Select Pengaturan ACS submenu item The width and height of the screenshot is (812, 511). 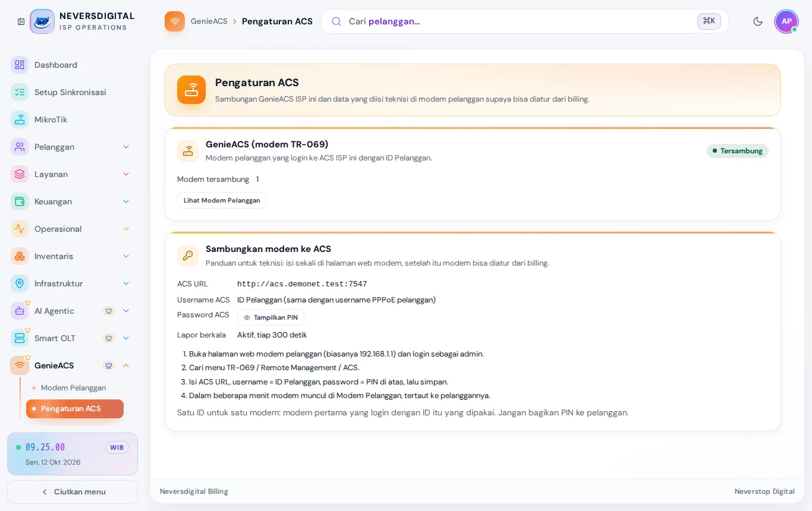tap(75, 409)
